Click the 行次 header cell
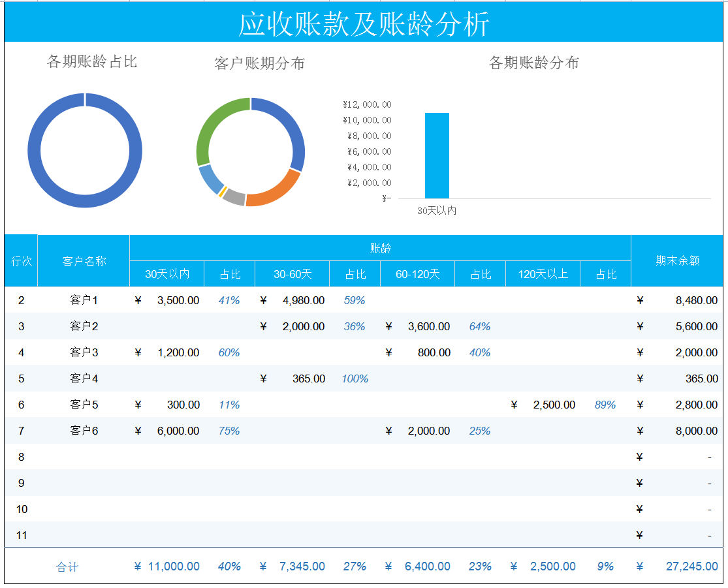Image resolution: width=728 pixels, height=588 pixels. tap(21, 260)
